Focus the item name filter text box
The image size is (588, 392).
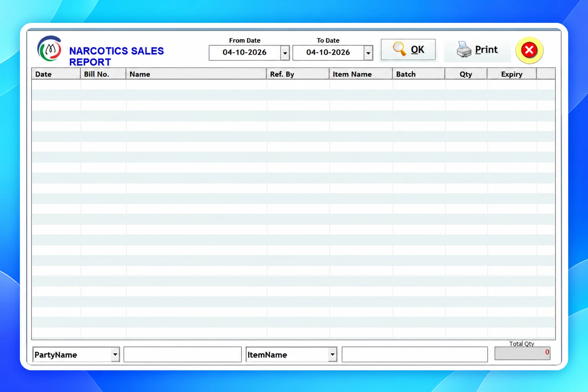click(x=415, y=354)
